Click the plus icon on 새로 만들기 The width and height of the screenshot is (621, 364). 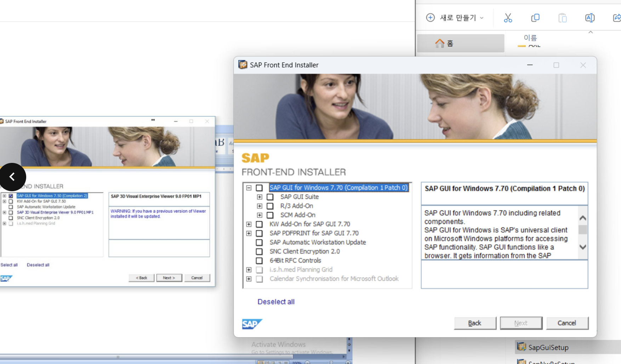[430, 17]
